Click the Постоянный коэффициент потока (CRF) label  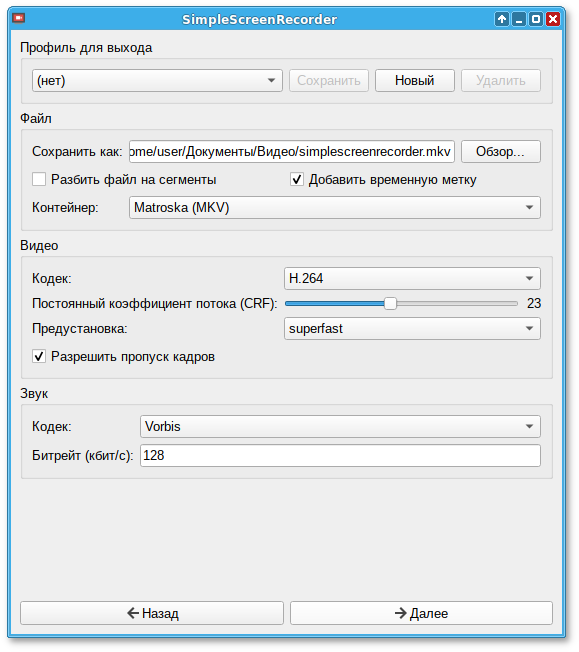[155, 304]
